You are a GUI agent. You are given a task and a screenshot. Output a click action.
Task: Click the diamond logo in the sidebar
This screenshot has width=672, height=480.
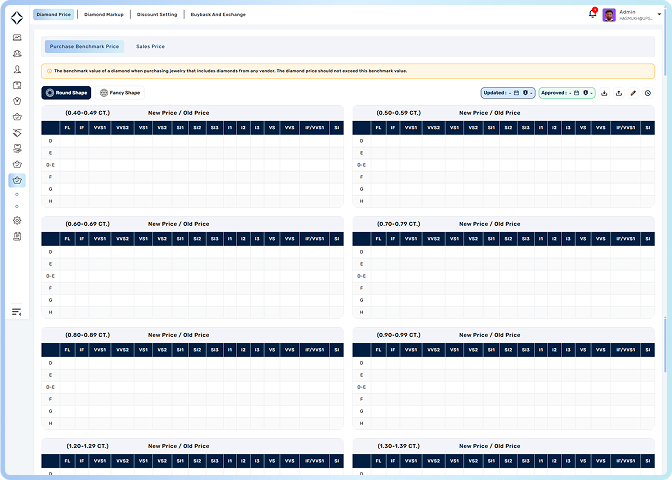click(17, 18)
